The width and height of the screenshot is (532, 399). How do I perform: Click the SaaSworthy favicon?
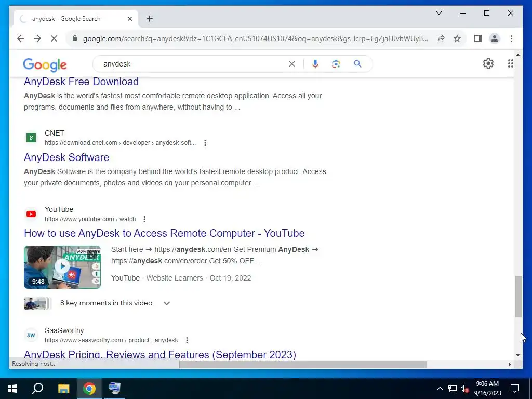pyautogui.click(x=31, y=335)
